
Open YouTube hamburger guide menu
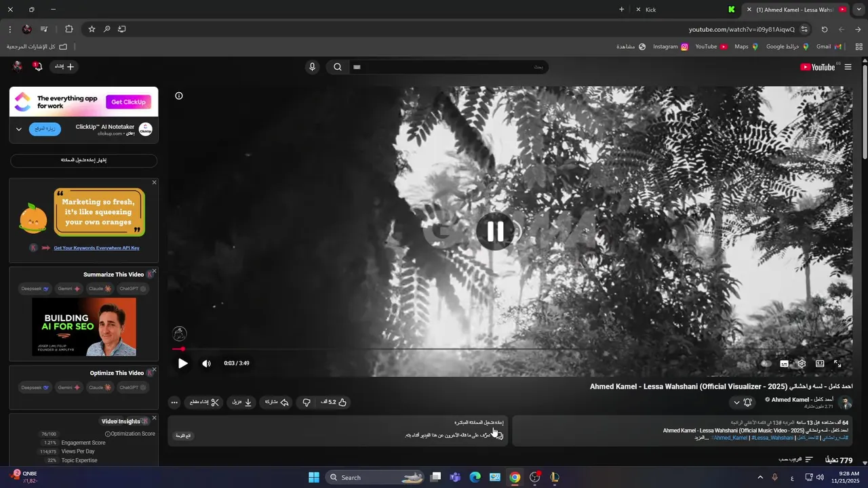point(848,67)
